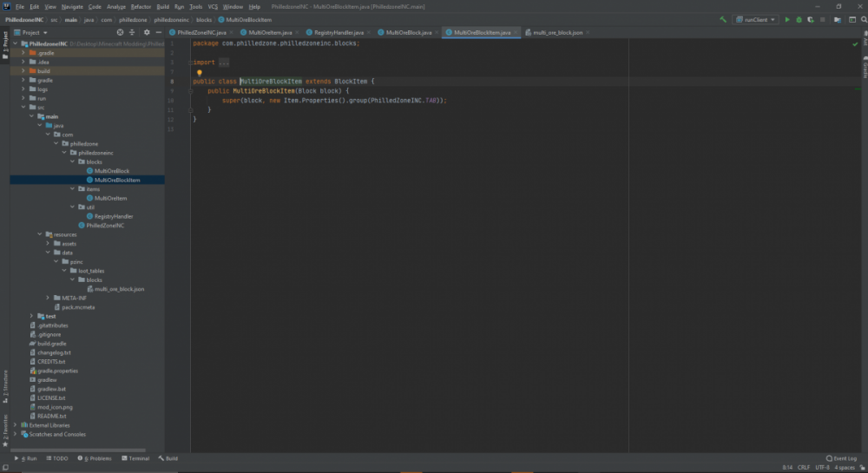Collapse the blocks package node

73,161
